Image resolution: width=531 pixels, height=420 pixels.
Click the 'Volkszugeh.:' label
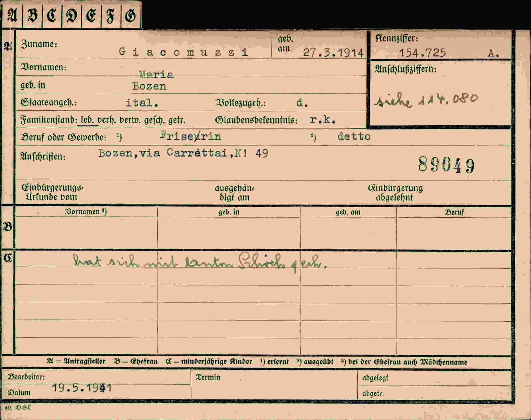click(241, 102)
